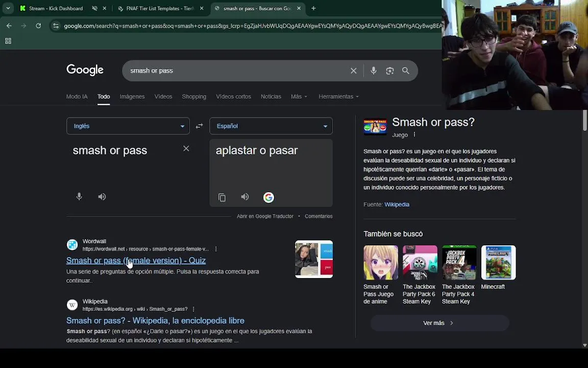Open Wikipedia result options menu

pyautogui.click(x=193, y=309)
